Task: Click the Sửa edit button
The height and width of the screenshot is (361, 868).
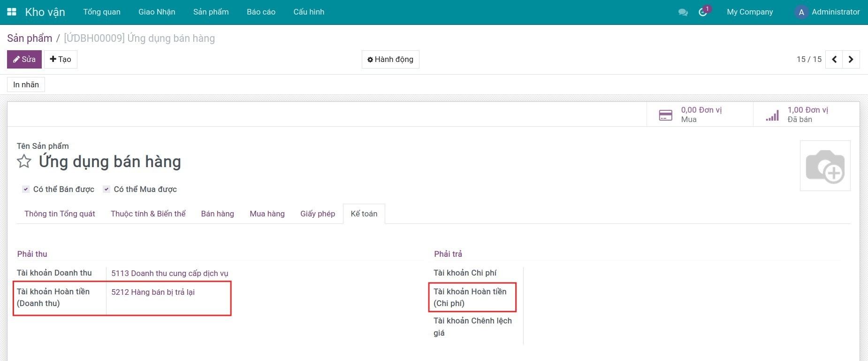Action: (24, 60)
